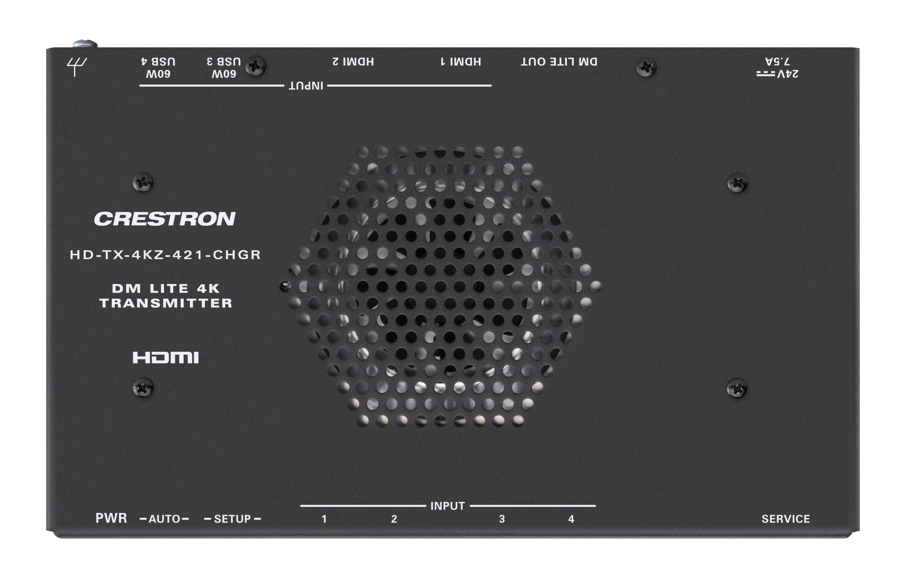The height and width of the screenshot is (588, 904).
Task: Click the hexagonal ventilation grille
Action: click(441, 286)
